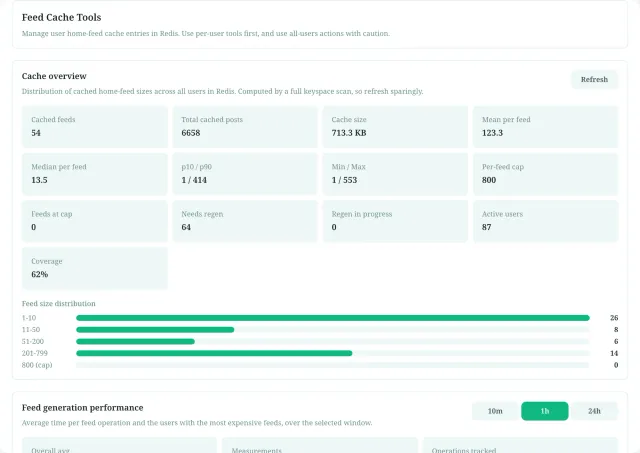This screenshot has height=453, width=640.
Task: Click the Coverage value 62%
Action: click(x=40, y=274)
